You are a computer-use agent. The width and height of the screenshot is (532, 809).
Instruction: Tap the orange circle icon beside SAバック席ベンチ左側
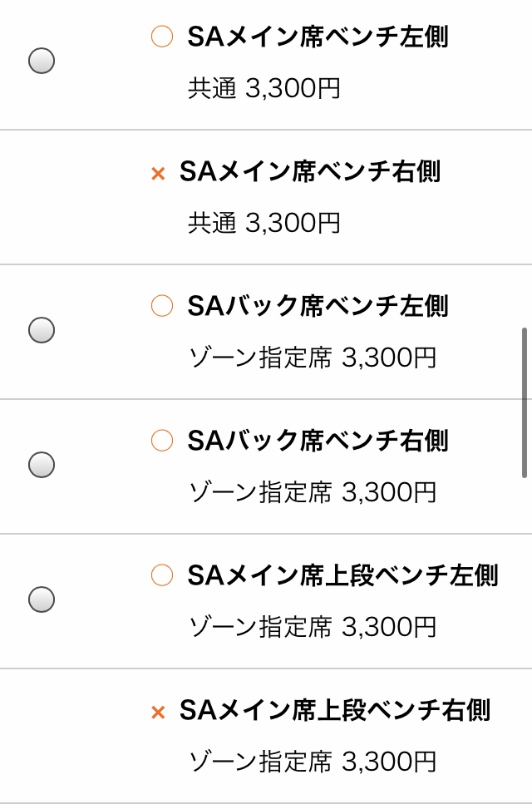click(x=161, y=305)
